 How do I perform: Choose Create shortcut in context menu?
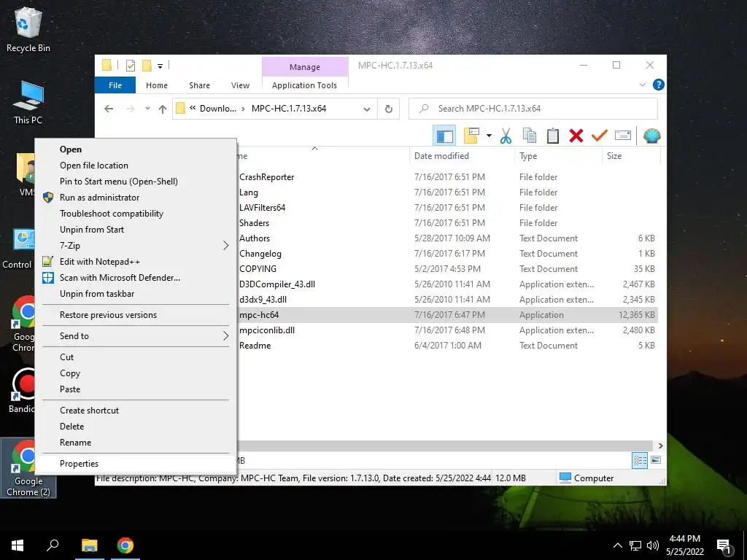click(x=136, y=411)
